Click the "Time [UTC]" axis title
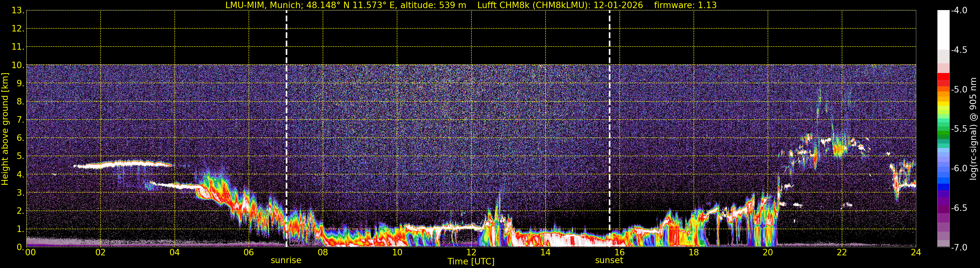 coord(471,262)
